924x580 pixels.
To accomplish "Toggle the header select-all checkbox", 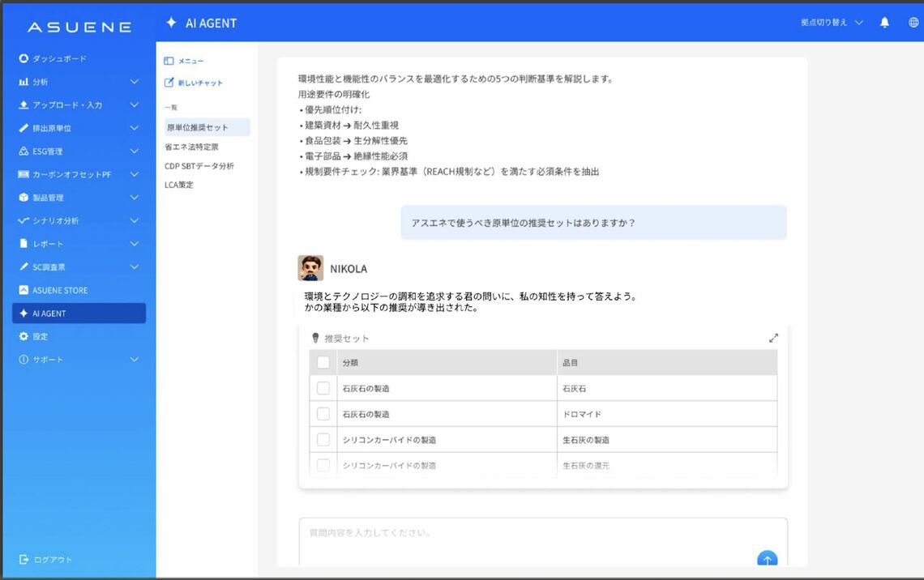I will tap(323, 362).
